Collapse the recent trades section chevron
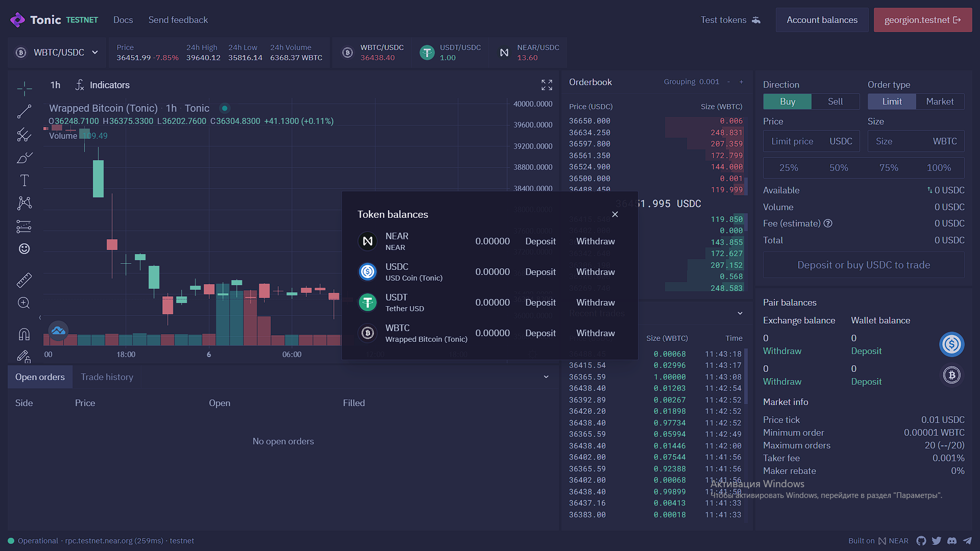Screen dimensions: 980x551 [740, 313]
